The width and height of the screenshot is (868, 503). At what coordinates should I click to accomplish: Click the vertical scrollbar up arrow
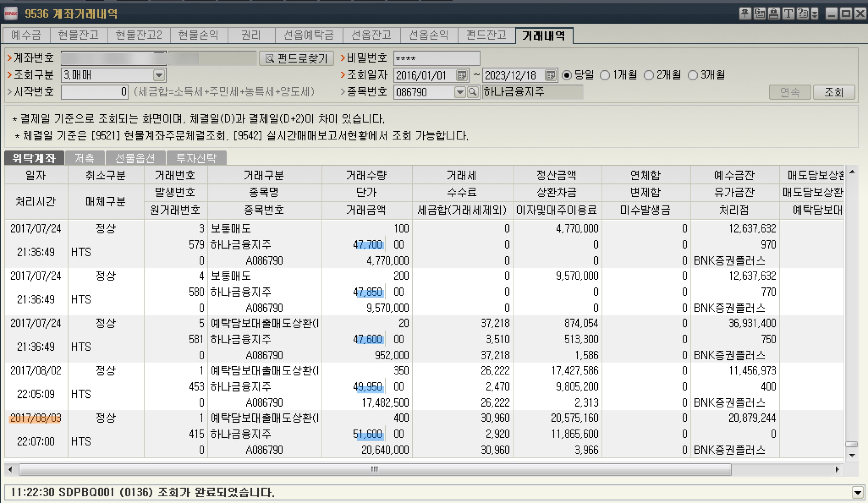[852, 172]
